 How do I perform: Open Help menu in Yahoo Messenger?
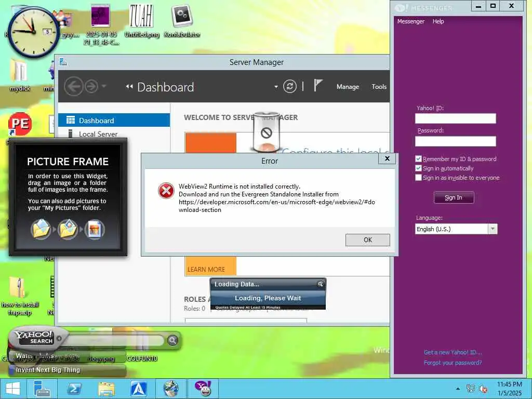point(438,21)
